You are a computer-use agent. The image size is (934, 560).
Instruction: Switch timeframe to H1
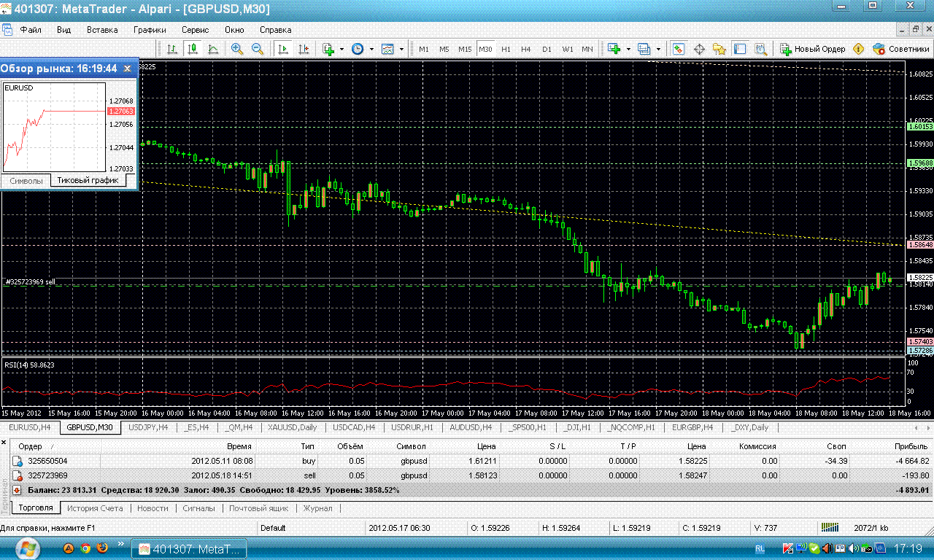[x=506, y=49]
